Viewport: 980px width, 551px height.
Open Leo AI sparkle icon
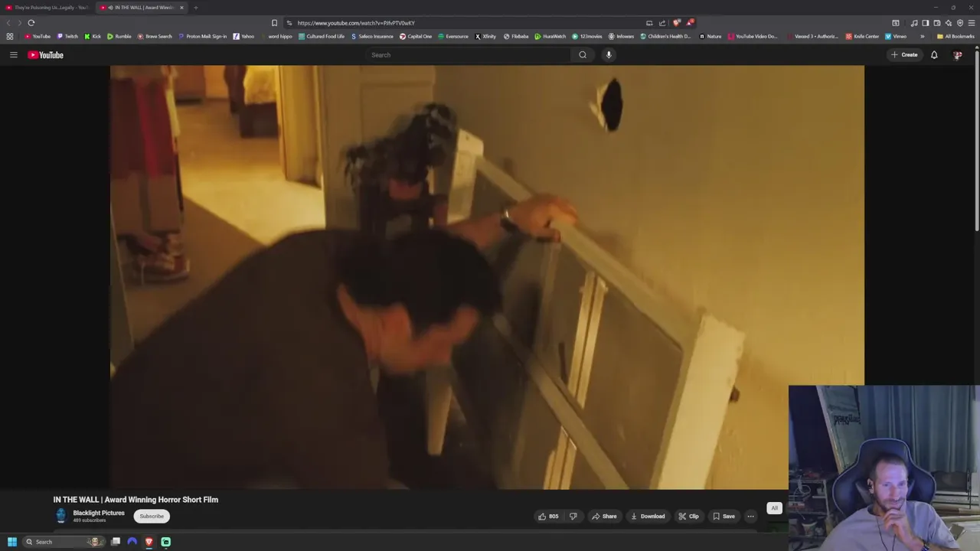pos(949,23)
